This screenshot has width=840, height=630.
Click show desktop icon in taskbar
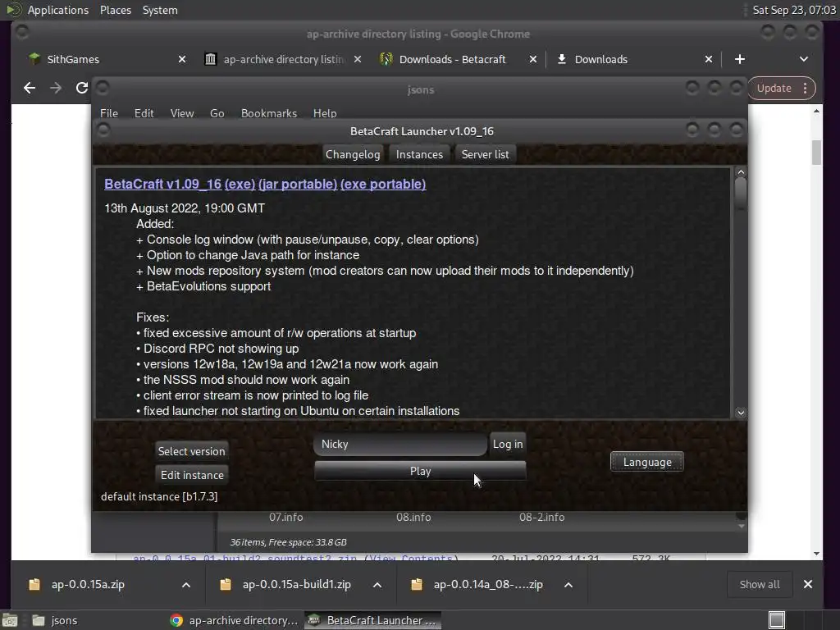point(10,620)
